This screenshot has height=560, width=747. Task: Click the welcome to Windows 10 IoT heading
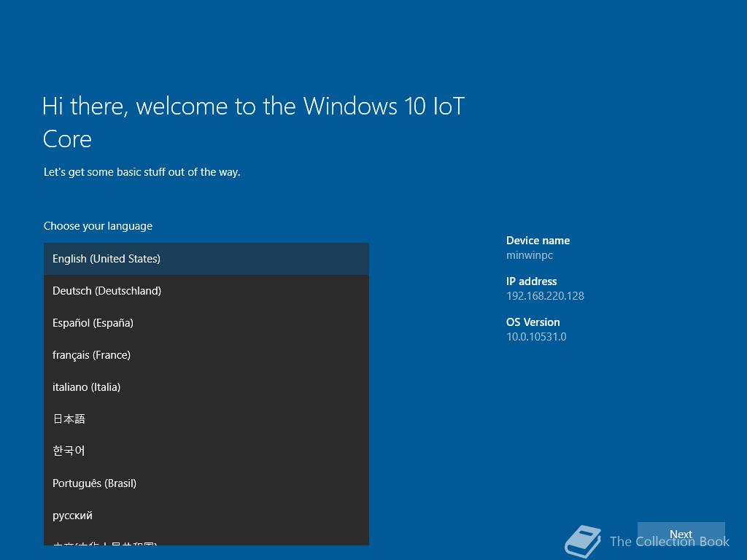253,122
